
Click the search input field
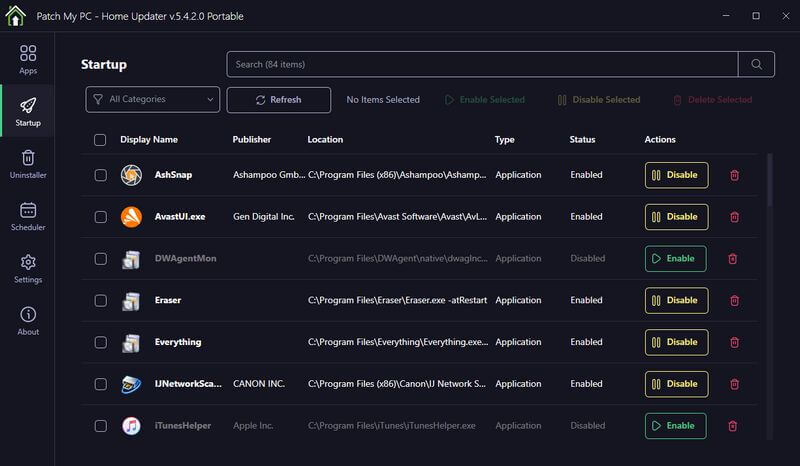pyautogui.click(x=482, y=65)
